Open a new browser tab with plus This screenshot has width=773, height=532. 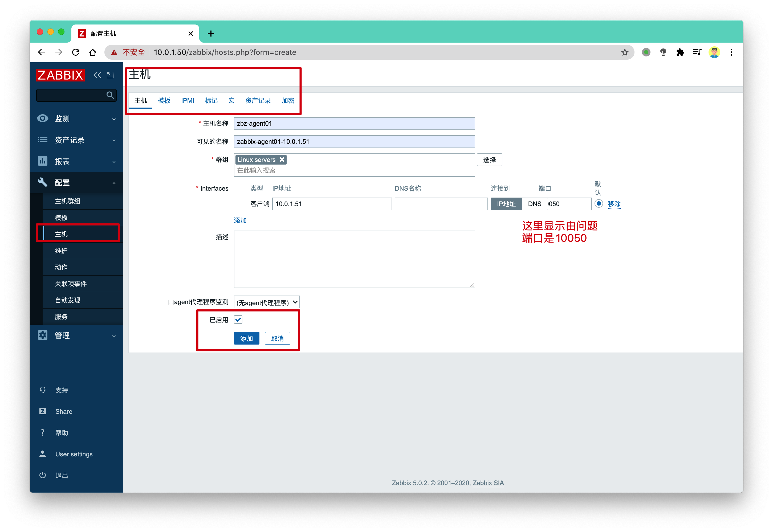pos(211,34)
